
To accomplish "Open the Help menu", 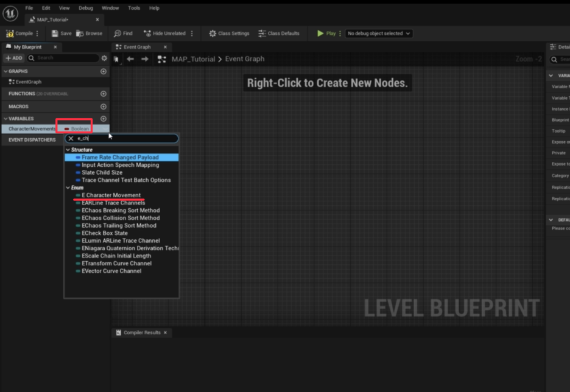I will tap(154, 8).
